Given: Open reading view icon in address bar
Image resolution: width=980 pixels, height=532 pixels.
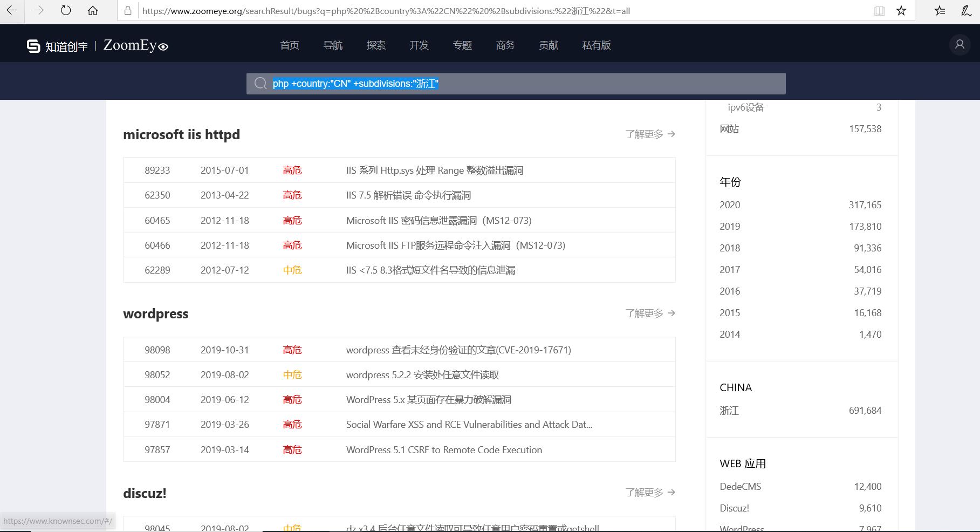Looking at the screenshot, I should click(879, 10).
